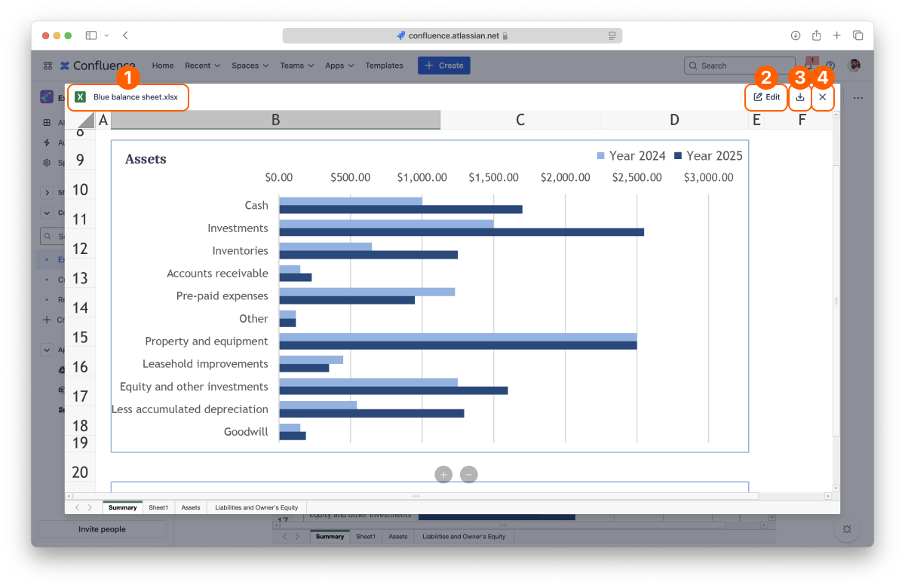Expand the Spaces dropdown menu
The image size is (905, 588).
click(x=250, y=66)
